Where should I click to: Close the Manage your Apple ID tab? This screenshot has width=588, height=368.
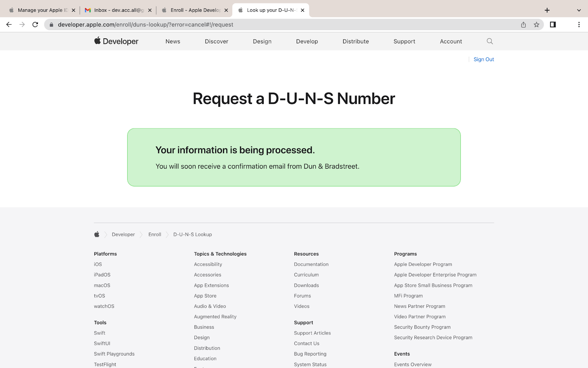click(x=73, y=10)
